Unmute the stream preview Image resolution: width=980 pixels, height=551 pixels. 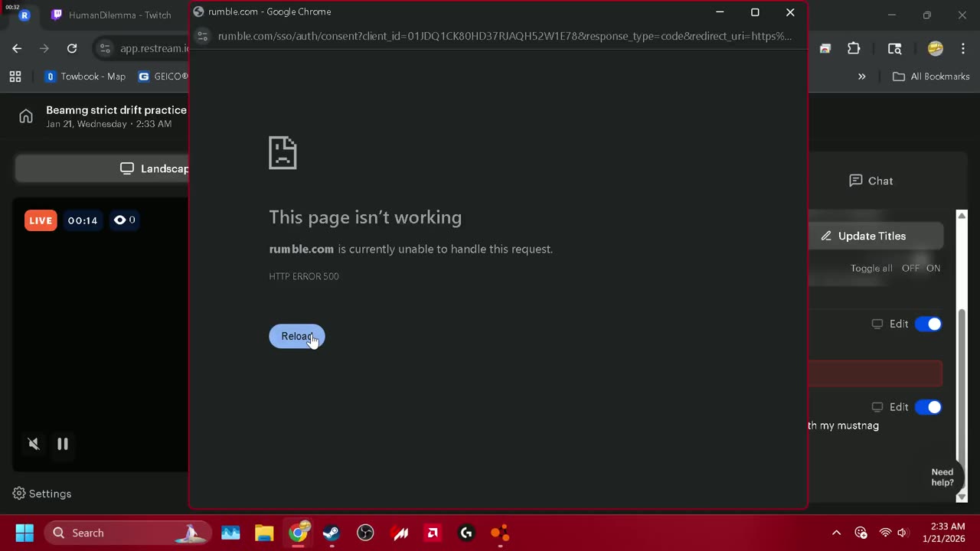tap(34, 444)
